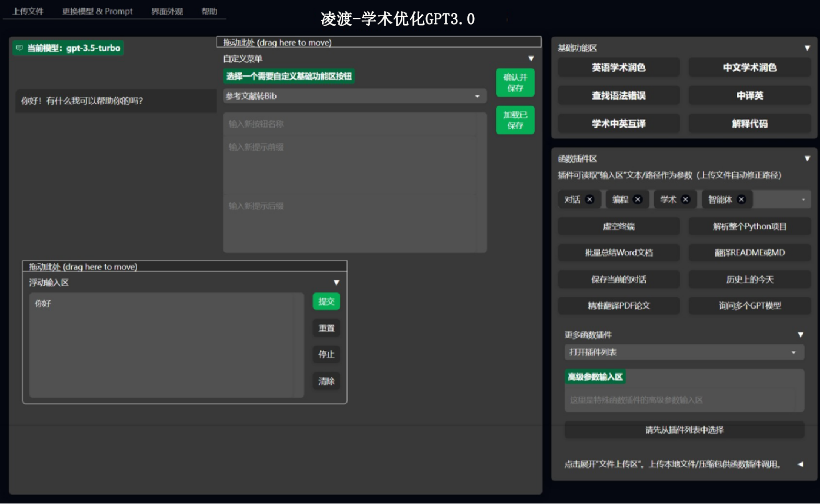
Task: Run 翻译README或MD plugin
Action: (749, 253)
